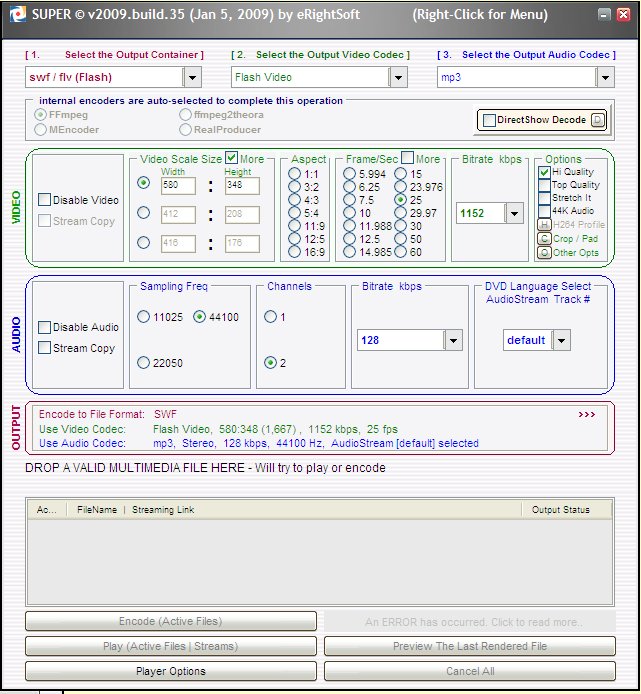Click the FileName column header
Screen dimensions: 641x694
(97, 510)
